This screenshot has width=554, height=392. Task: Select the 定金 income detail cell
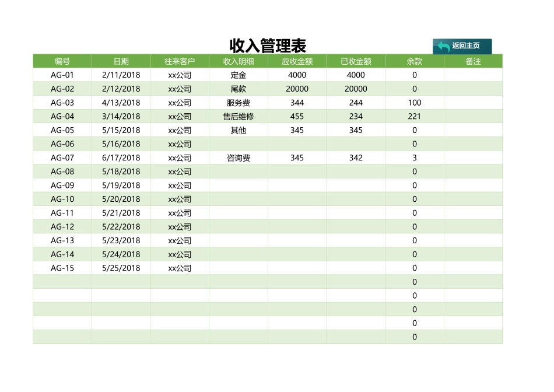pyautogui.click(x=239, y=75)
